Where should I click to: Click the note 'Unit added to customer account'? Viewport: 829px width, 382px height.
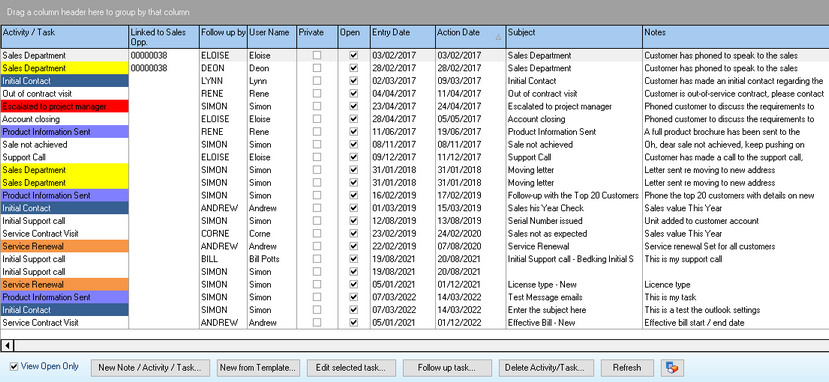(x=735, y=221)
